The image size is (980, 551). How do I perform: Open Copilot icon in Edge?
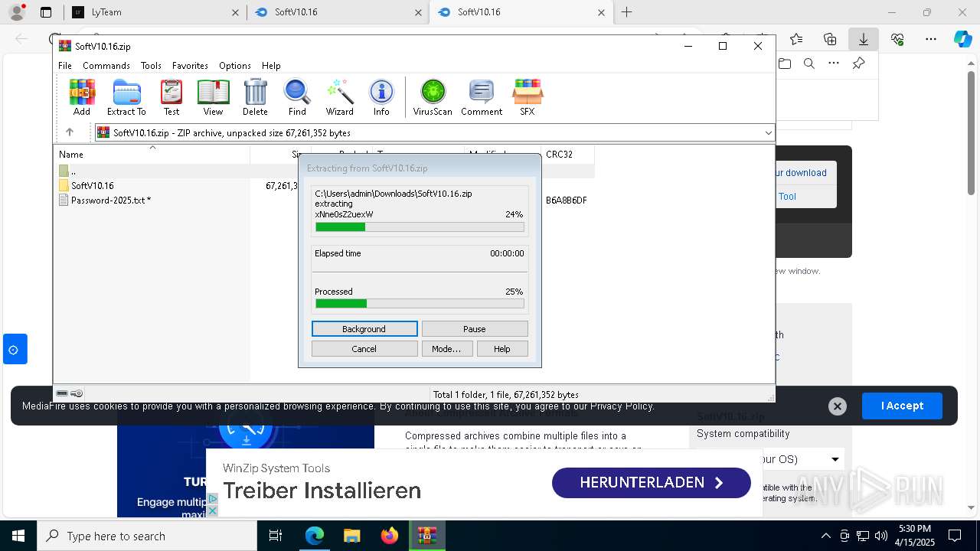pyautogui.click(x=962, y=39)
